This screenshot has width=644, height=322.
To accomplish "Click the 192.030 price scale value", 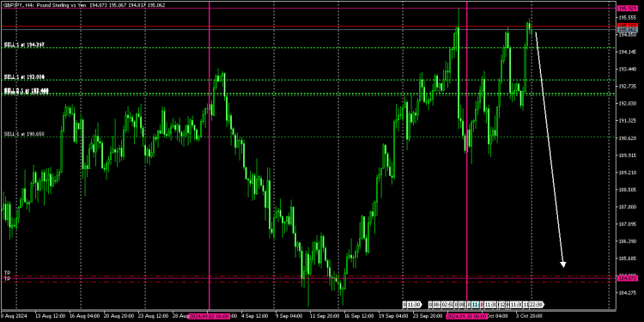I will (627, 104).
